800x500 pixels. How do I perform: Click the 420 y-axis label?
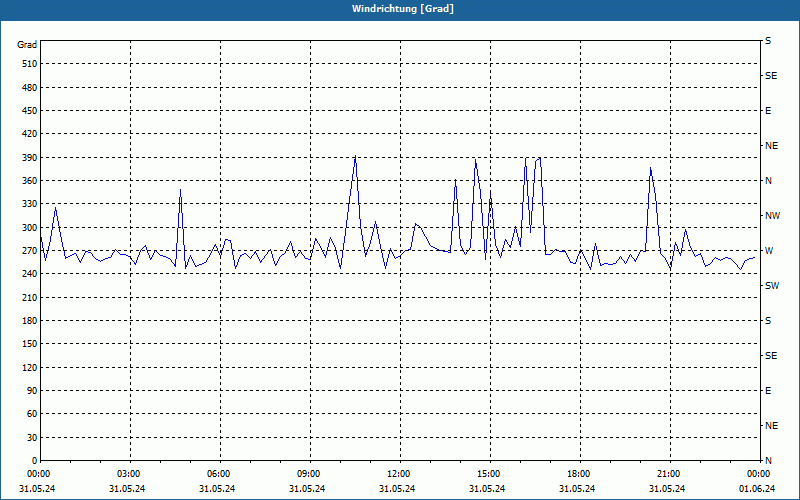pos(30,134)
